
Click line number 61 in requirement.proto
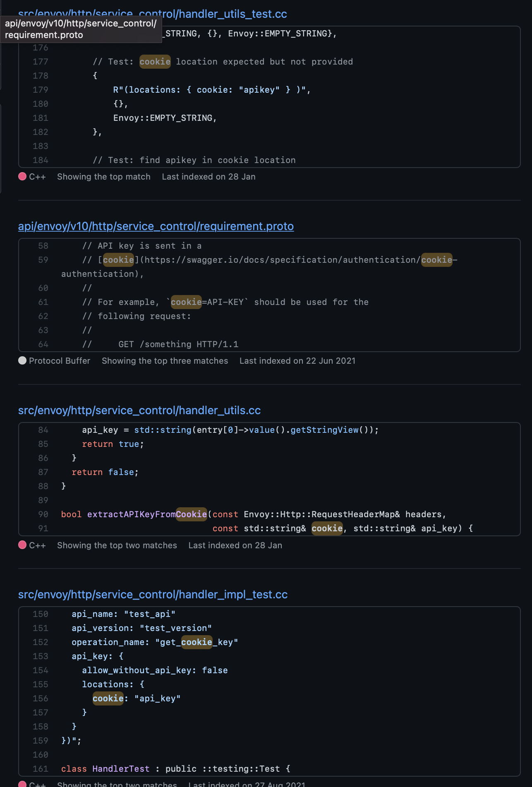pos(43,302)
